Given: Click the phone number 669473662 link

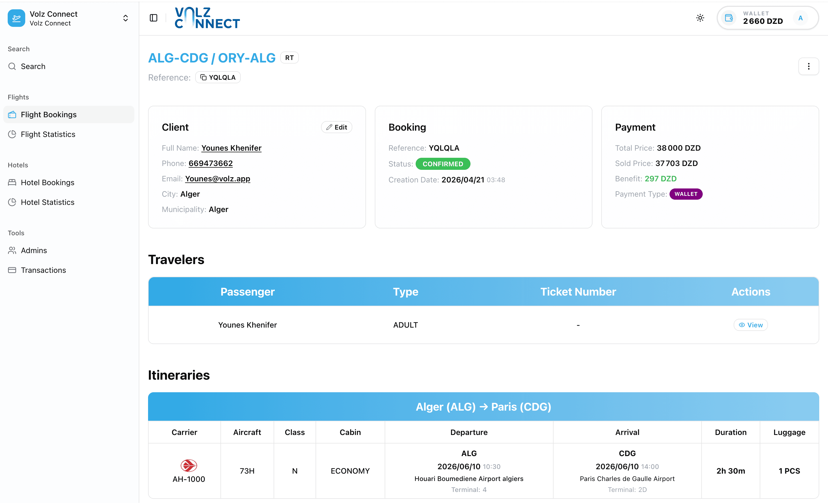Looking at the screenshot, I should coord(210,163).
